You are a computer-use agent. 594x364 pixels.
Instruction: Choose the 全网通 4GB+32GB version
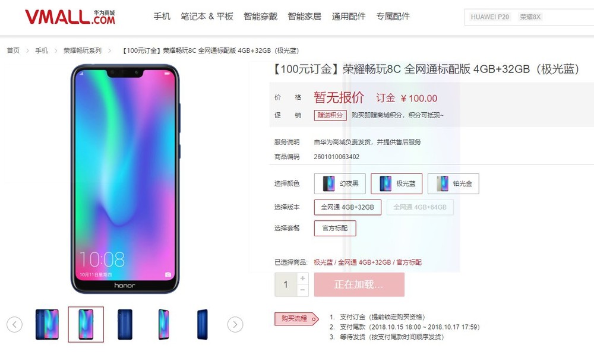pos(347,208)
